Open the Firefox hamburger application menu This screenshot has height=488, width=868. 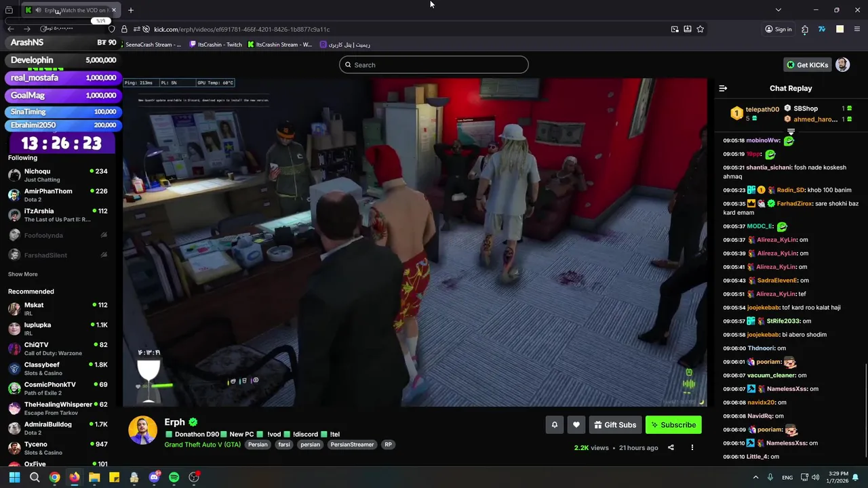click(x=857, y=29)
